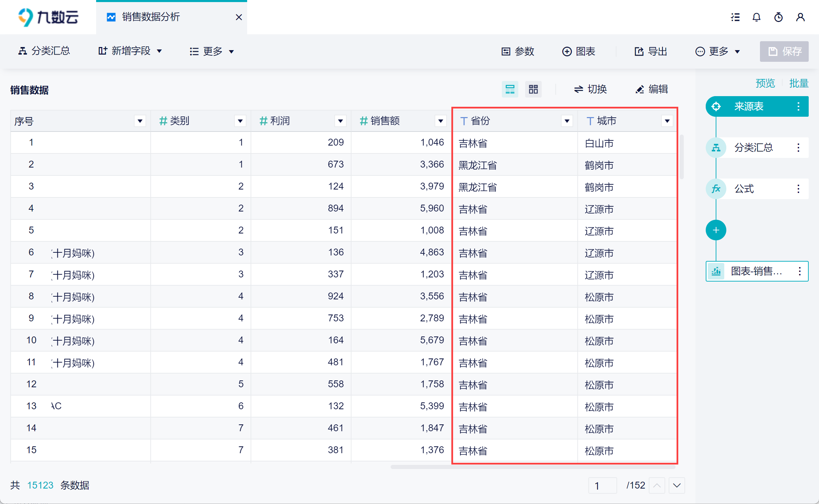The height and width of the screenshot is (504, 819).
Task: Click the timer clock icon
Action: coord(778,17)
